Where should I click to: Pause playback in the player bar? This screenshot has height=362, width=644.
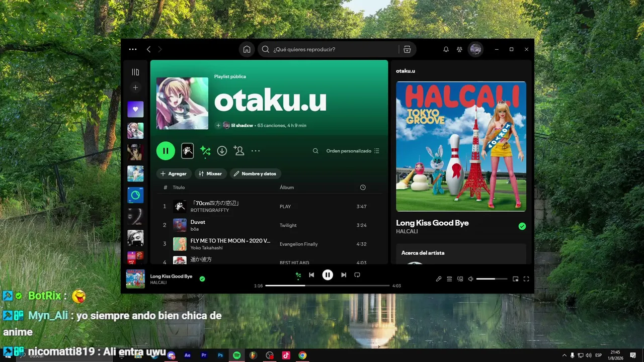(328, 275)
